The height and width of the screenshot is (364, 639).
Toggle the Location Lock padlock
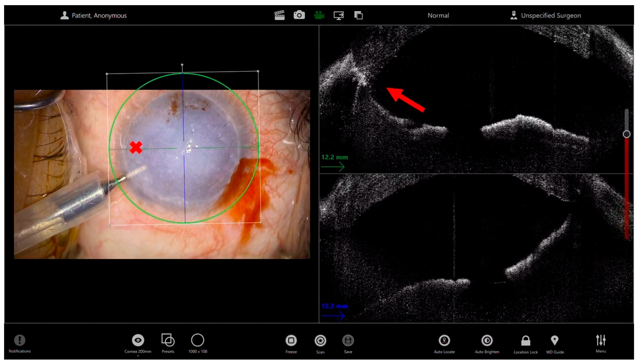pos(526,341)
